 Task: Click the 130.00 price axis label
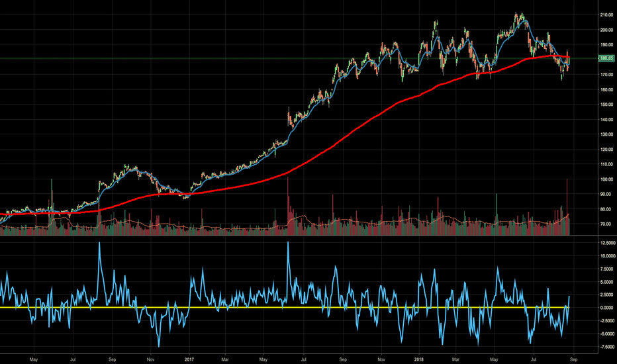(x=606, y=134)
